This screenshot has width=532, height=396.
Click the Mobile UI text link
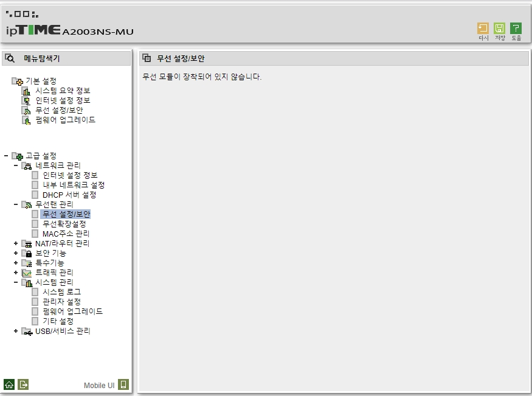(99, 386)
